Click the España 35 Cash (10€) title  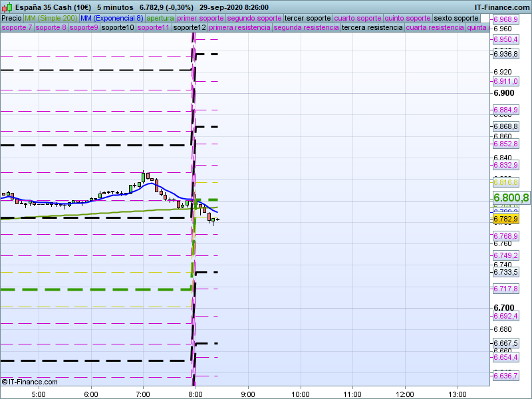click(x=53, y=7)
